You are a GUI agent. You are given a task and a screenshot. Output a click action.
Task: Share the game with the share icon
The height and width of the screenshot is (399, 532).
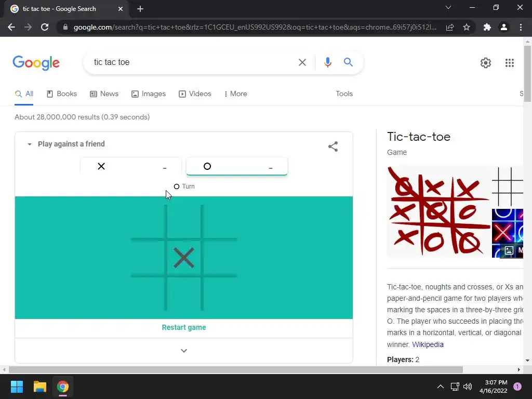tap(333, 147)
